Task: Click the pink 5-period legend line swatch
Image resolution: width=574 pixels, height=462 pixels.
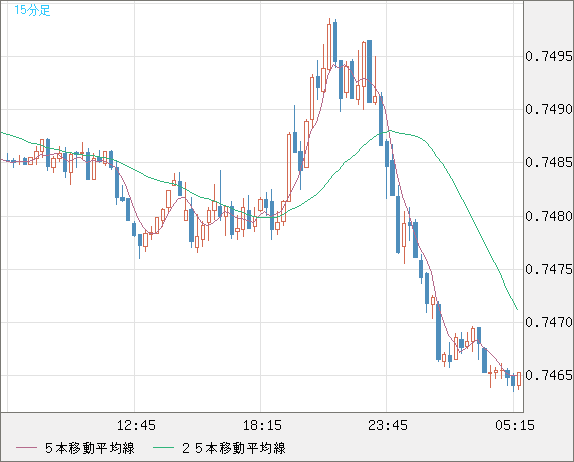Action: tap(26, 448)
